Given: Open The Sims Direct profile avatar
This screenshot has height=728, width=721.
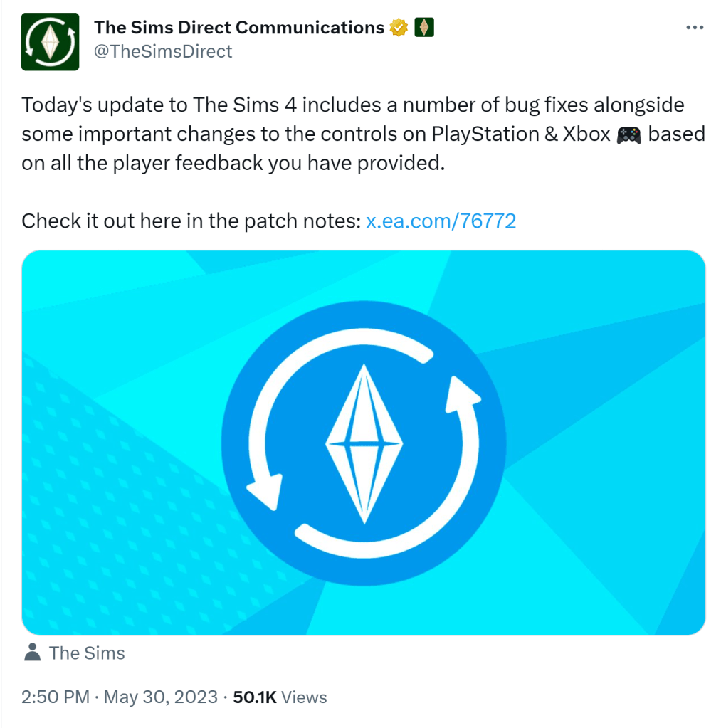Looking at the screenshot, I should [50, 41].
